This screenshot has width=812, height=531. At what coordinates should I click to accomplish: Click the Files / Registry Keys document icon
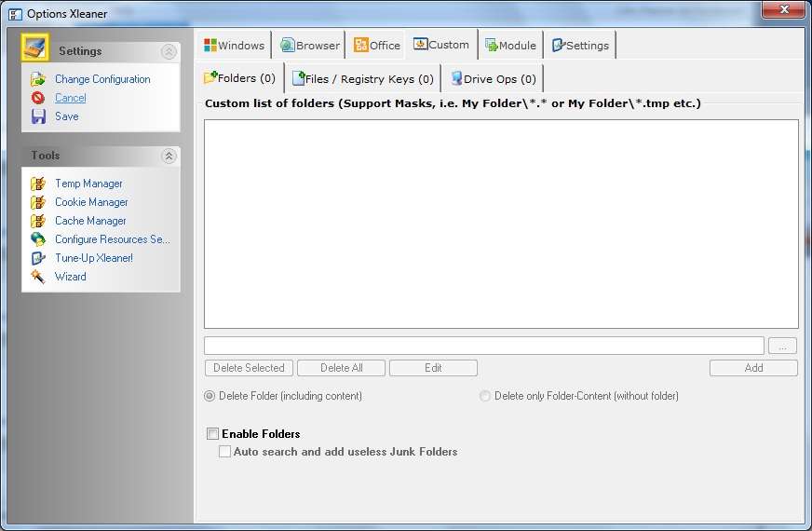[x=298, y=78]
